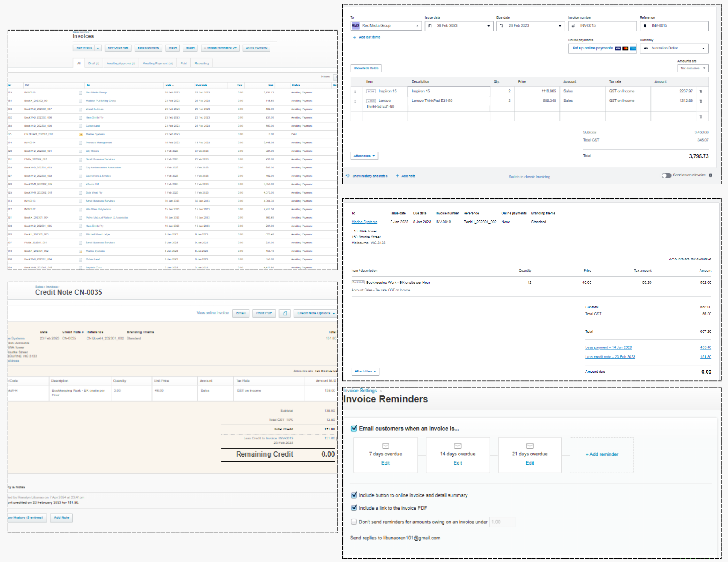The image size is (728, 562).
Task: Expand Credit Note Options menu
Action: [x=316, y=313]
